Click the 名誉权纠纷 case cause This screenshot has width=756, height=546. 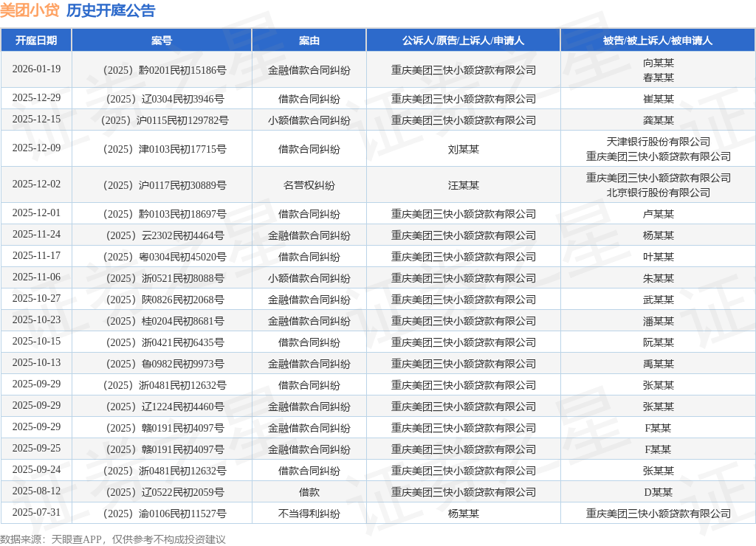click(309, 185)
